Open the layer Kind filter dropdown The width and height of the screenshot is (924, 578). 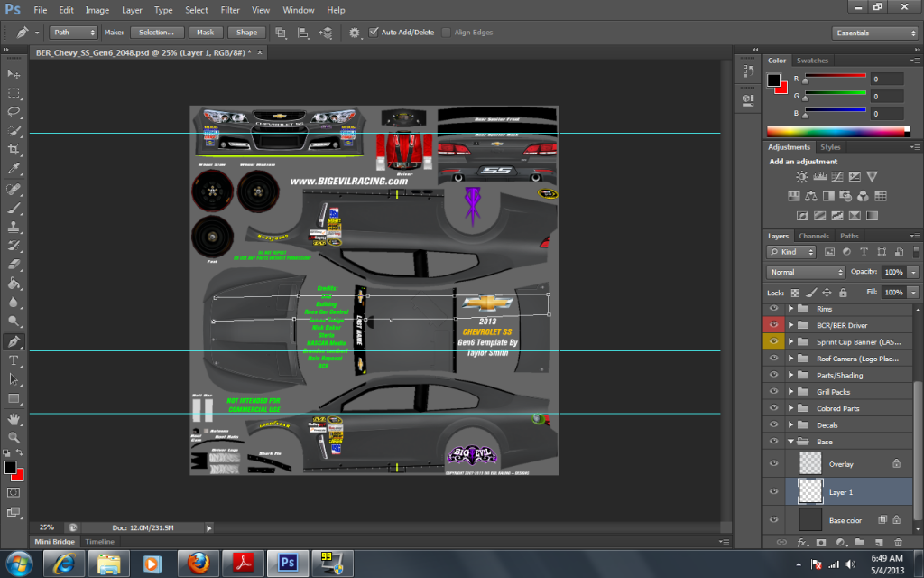point(790,252)
